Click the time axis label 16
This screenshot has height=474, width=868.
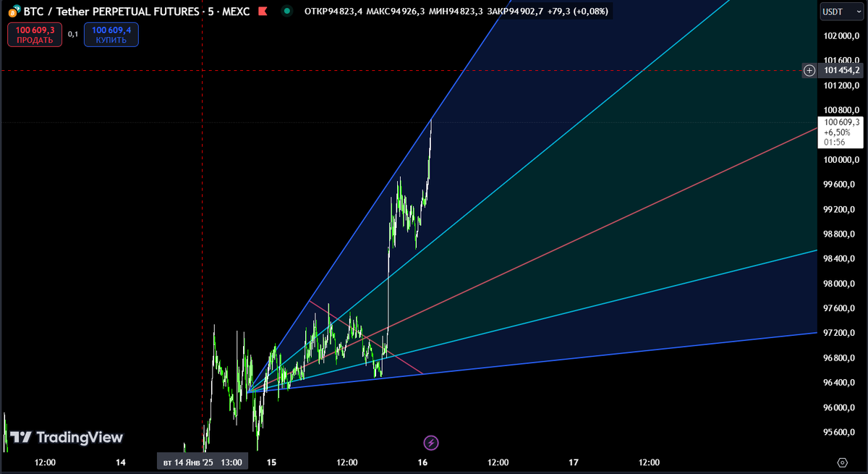pos(423,462)
